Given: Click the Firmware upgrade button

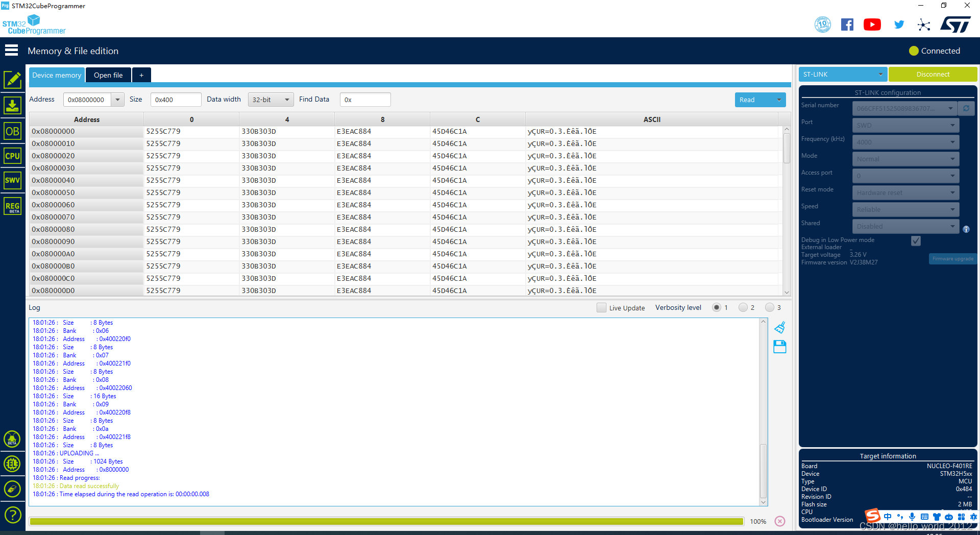Looking at the screenshot, I should coord(952,259).
